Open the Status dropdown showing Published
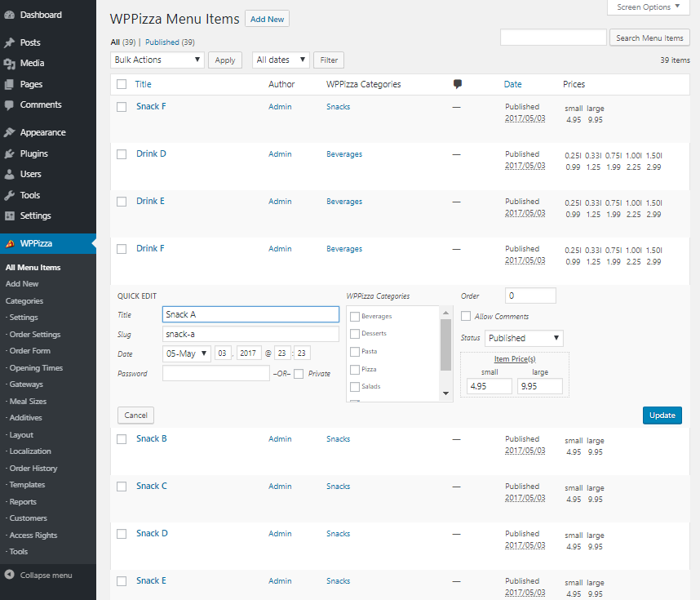700x600 pixels. pos(524,338)
